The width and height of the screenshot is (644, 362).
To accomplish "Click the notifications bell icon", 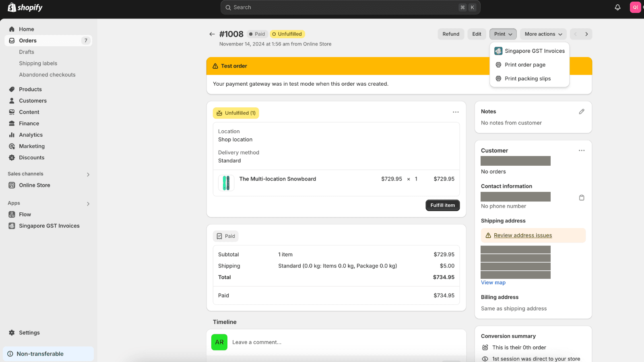I will click(x=617, y=7).
